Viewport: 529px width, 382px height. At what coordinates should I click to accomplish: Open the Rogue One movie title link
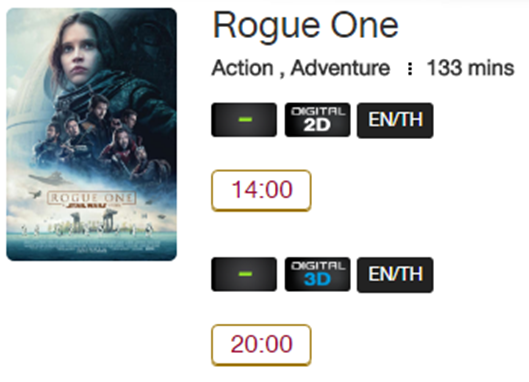pyautogui.click(x=306, y=26)
